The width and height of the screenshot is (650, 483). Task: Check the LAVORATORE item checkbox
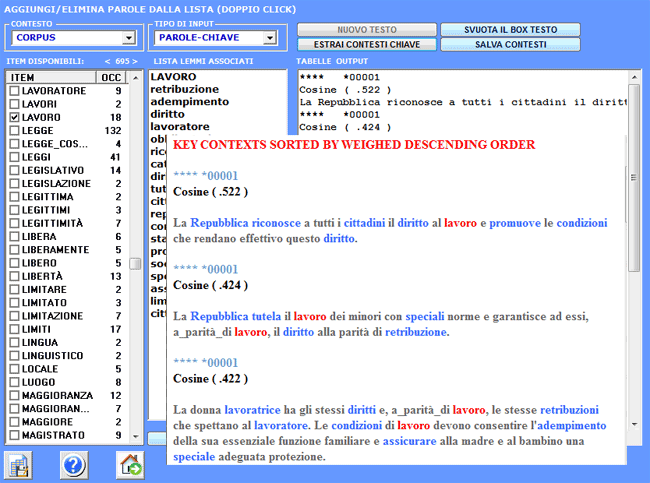[x=15, y=90]
